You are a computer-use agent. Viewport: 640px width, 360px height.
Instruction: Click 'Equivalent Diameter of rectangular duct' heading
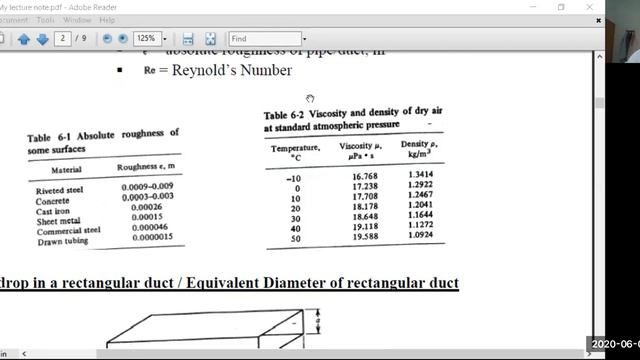[322, 283]
